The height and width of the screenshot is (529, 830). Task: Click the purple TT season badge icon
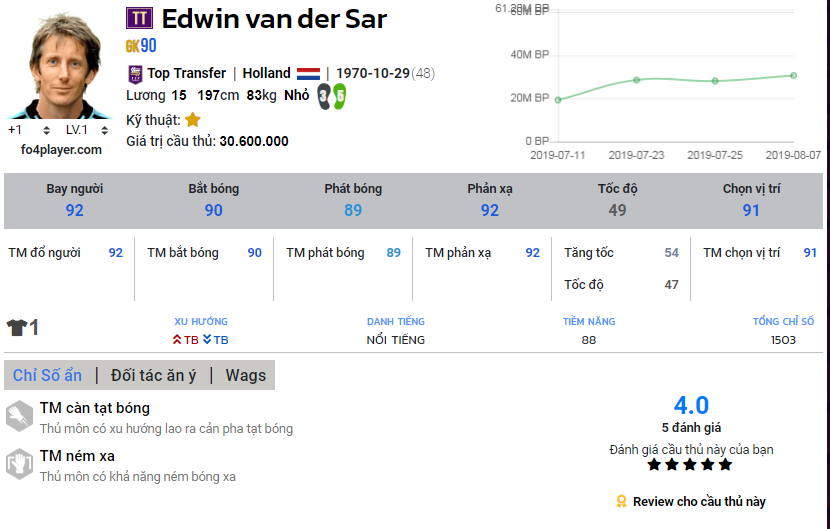coord(138,18)
